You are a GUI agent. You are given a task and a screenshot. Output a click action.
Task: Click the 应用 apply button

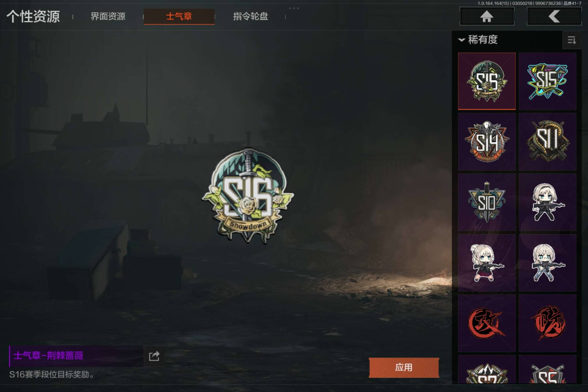(404, 367)
